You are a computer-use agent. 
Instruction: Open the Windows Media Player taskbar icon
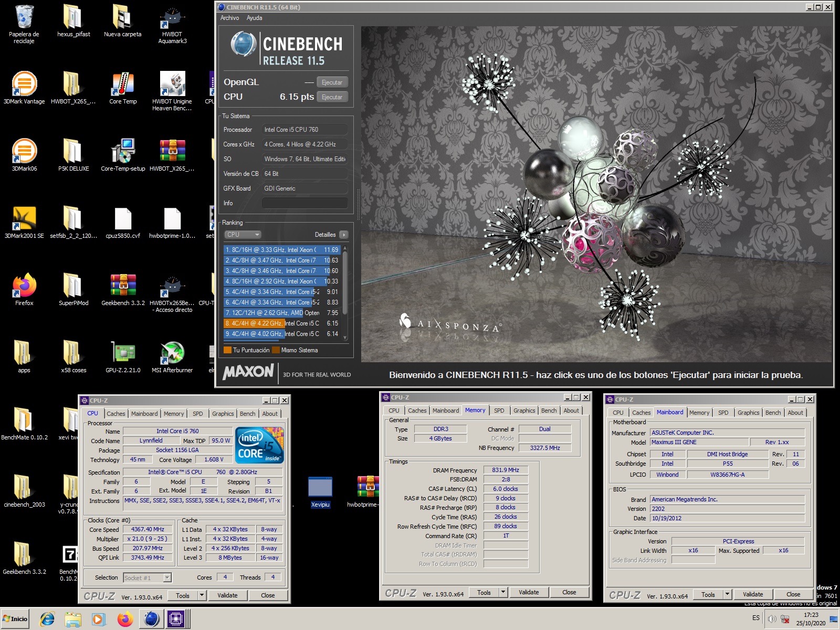[x=98, y=619]
